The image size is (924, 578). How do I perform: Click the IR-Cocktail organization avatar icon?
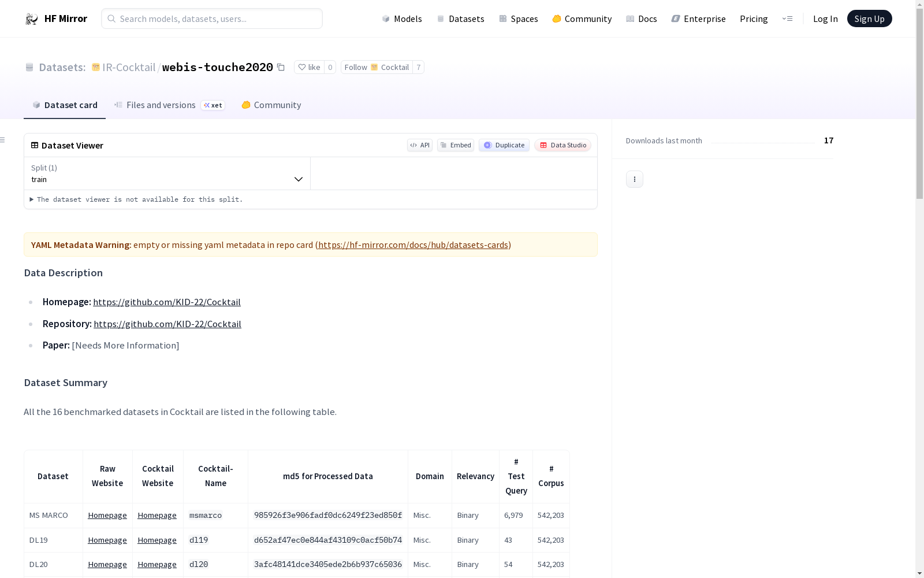(x=96, y=67)
